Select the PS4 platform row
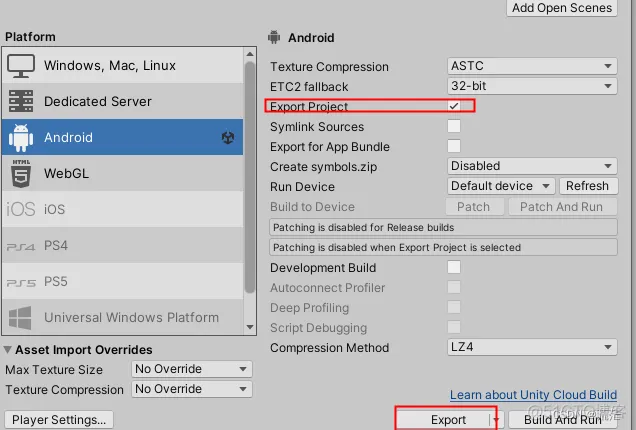 click(122, 245)
